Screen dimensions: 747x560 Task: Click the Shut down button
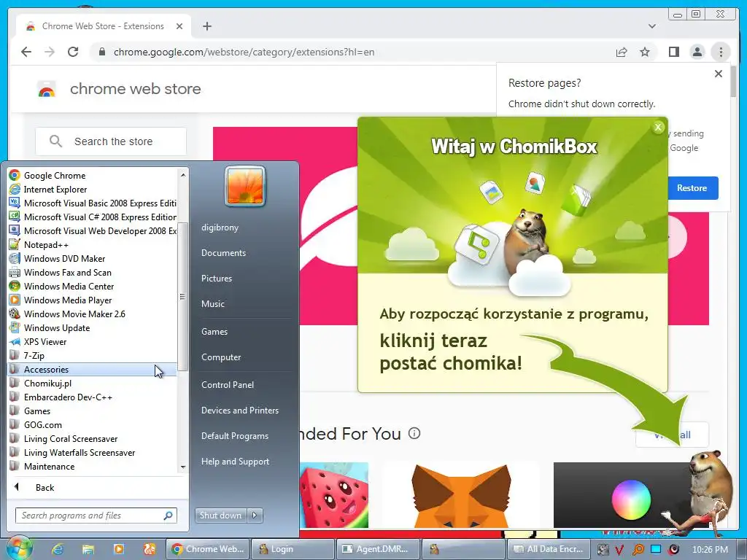tap(220, 516)
